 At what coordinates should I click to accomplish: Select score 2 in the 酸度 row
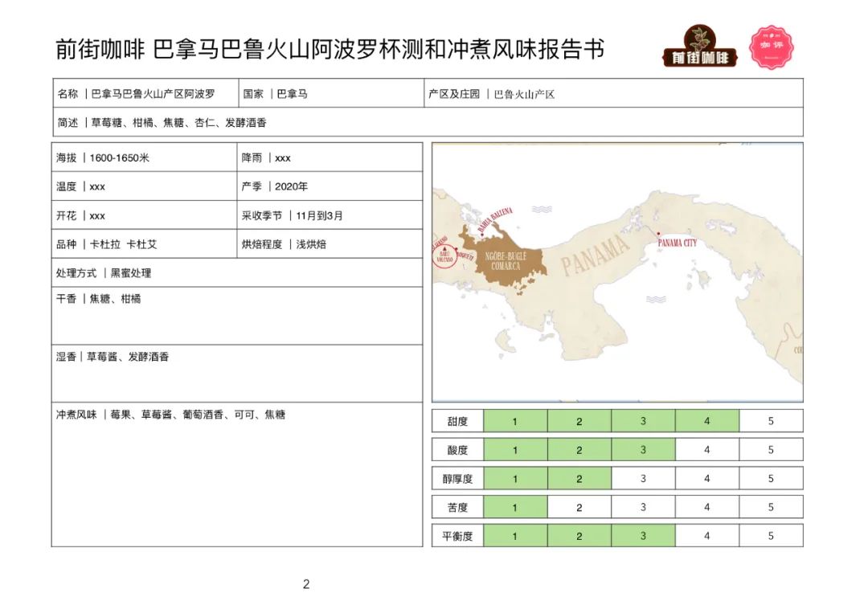point(579,450)
